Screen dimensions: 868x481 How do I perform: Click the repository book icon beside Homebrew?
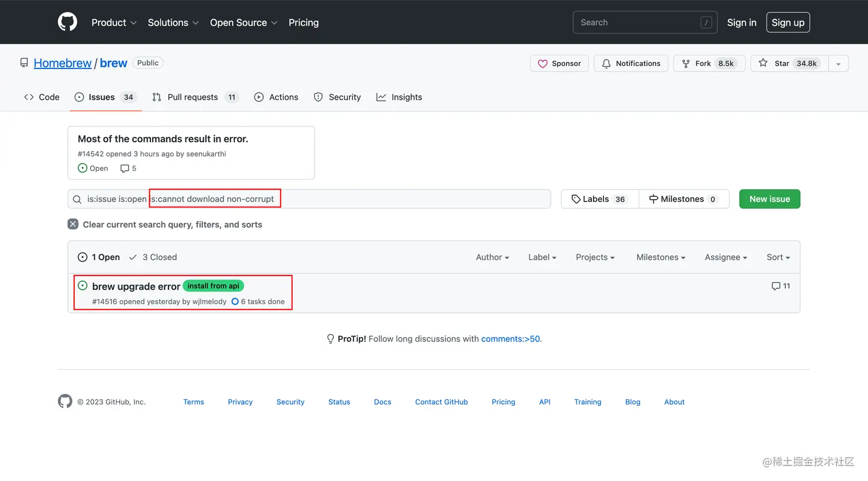click(24, 63)
